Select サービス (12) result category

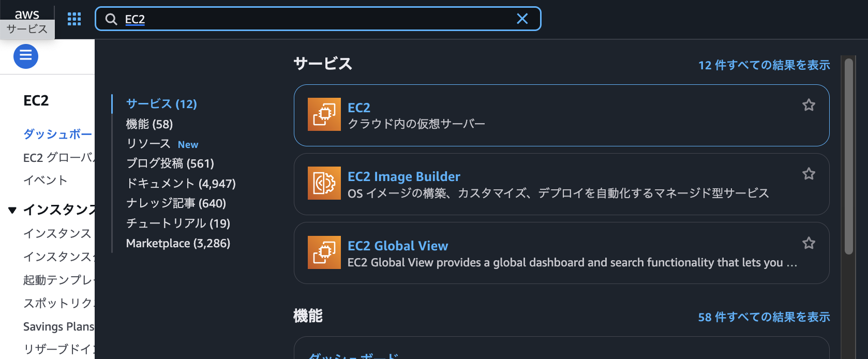tap(161, 104)
